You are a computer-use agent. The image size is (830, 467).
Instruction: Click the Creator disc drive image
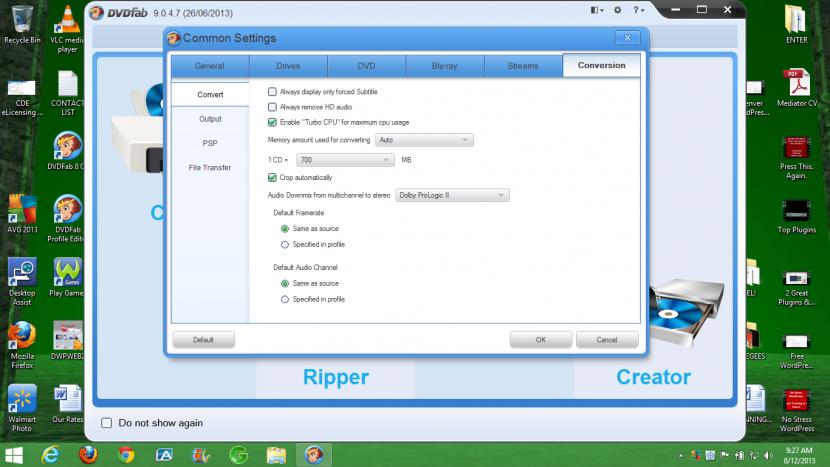[x=686, y=311]
